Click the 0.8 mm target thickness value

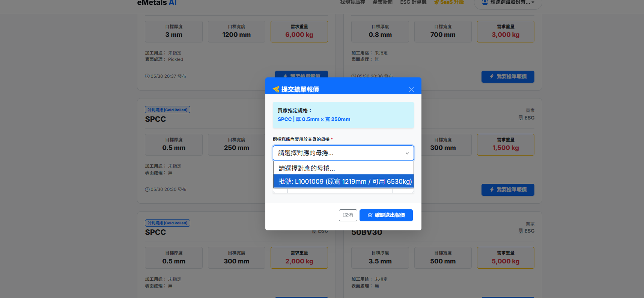380,35
